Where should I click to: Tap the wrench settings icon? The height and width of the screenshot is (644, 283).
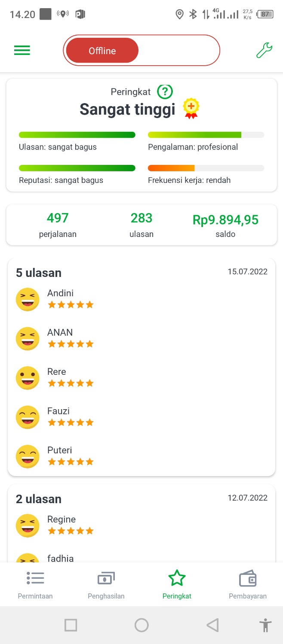pos(264,51)
